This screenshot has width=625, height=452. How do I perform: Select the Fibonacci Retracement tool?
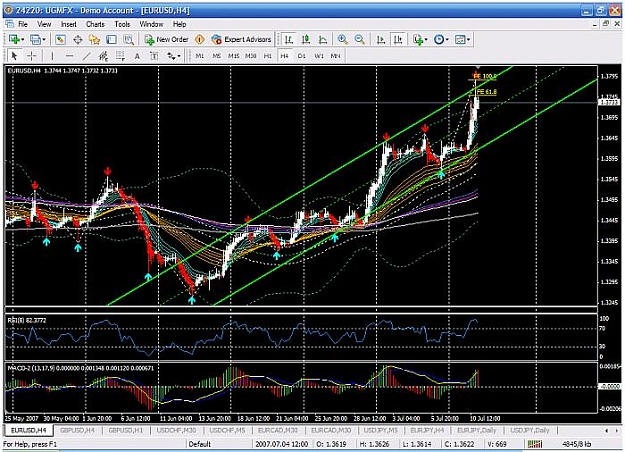tap(120, 56)
